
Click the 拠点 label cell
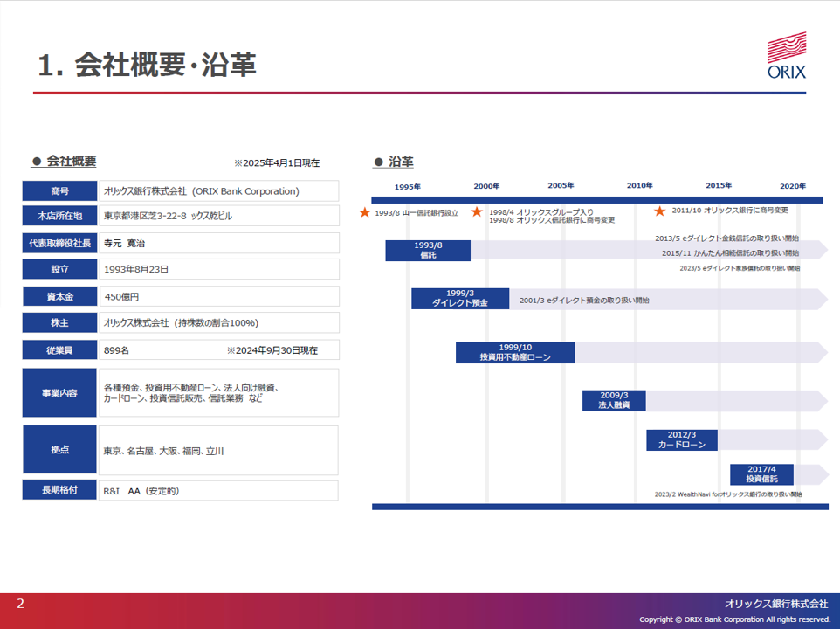click(x=59, y=450)
